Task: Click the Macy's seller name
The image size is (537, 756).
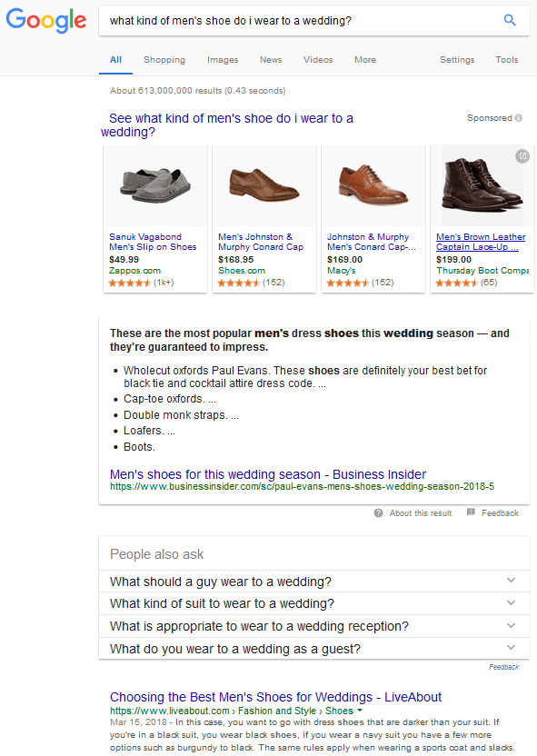Action: coord(342,271)
